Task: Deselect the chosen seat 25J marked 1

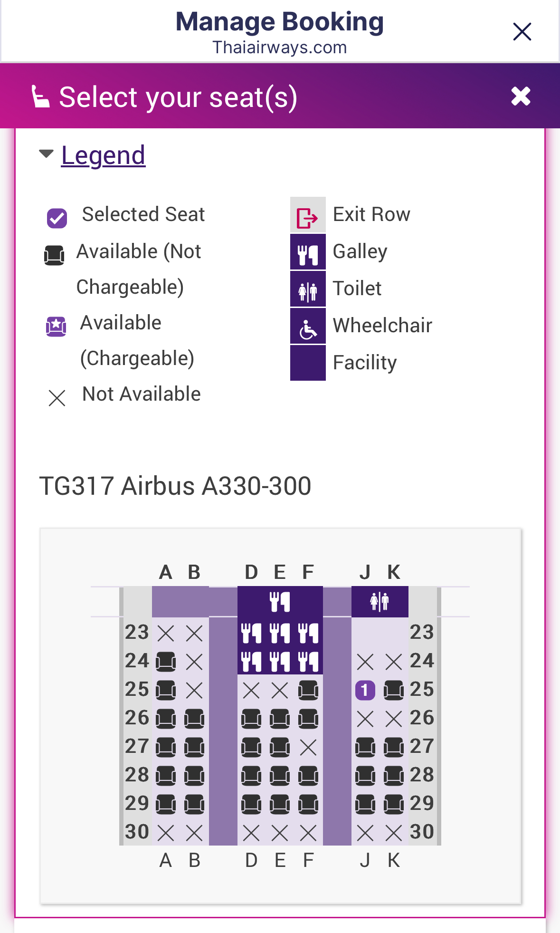Action: (365, 690)
